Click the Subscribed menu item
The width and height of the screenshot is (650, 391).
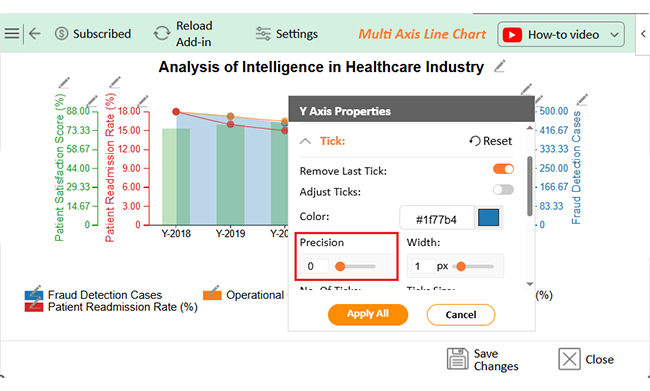[x=93, y=34]
